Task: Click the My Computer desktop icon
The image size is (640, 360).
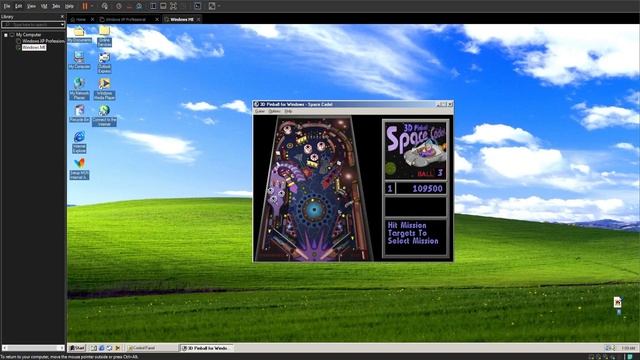Action: (79, 60)
